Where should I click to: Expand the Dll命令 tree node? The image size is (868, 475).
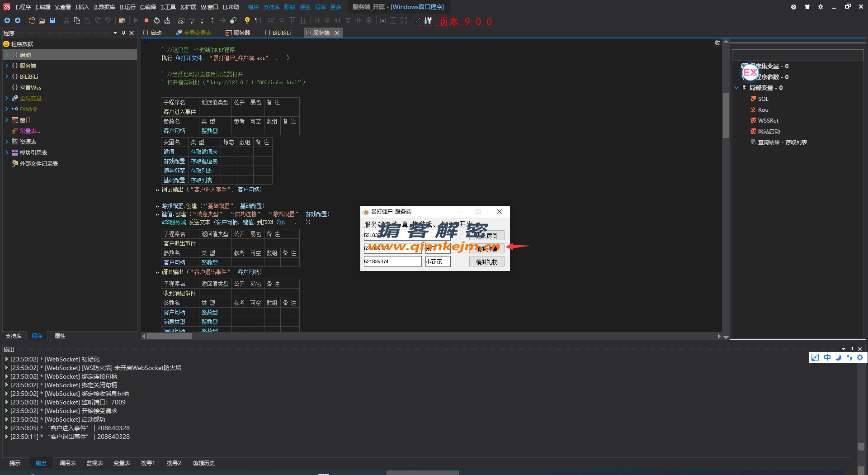point(7,109)
